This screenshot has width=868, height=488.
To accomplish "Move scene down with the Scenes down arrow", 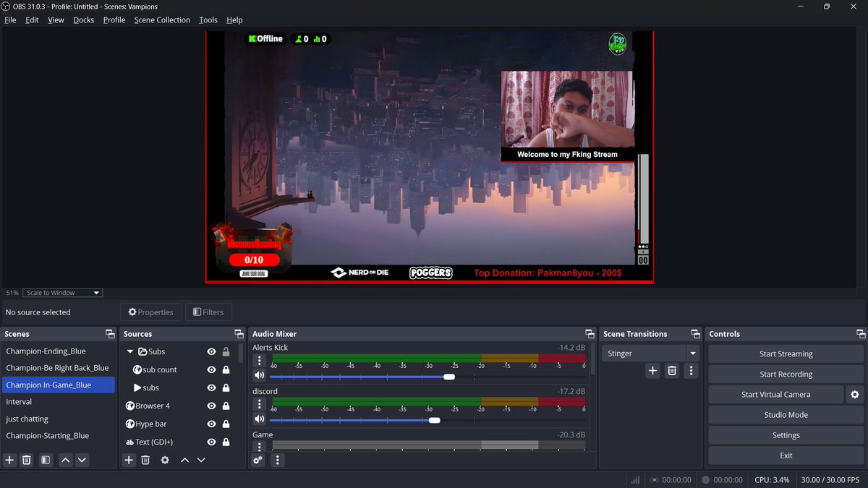I will click(82, 460).
